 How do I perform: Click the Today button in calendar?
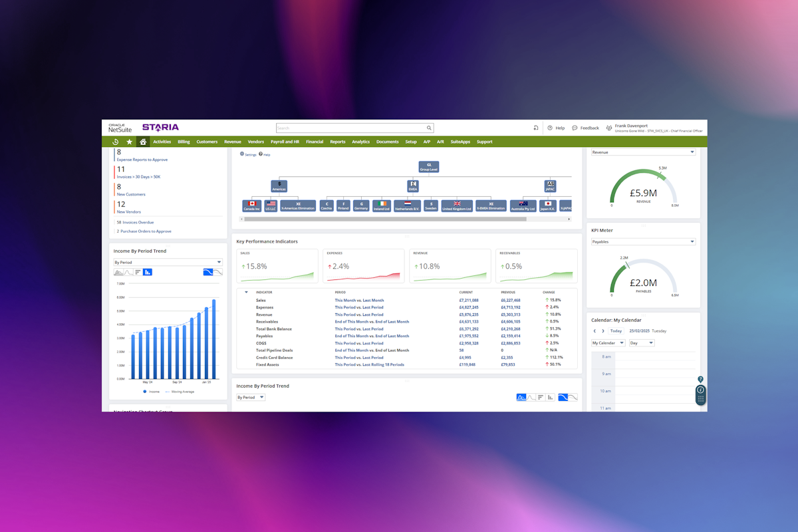pyautogui.click(x=616, y=331)
